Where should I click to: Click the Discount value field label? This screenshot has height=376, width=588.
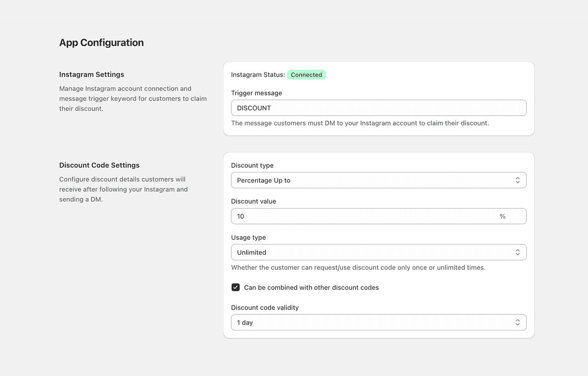click(254, 201)
